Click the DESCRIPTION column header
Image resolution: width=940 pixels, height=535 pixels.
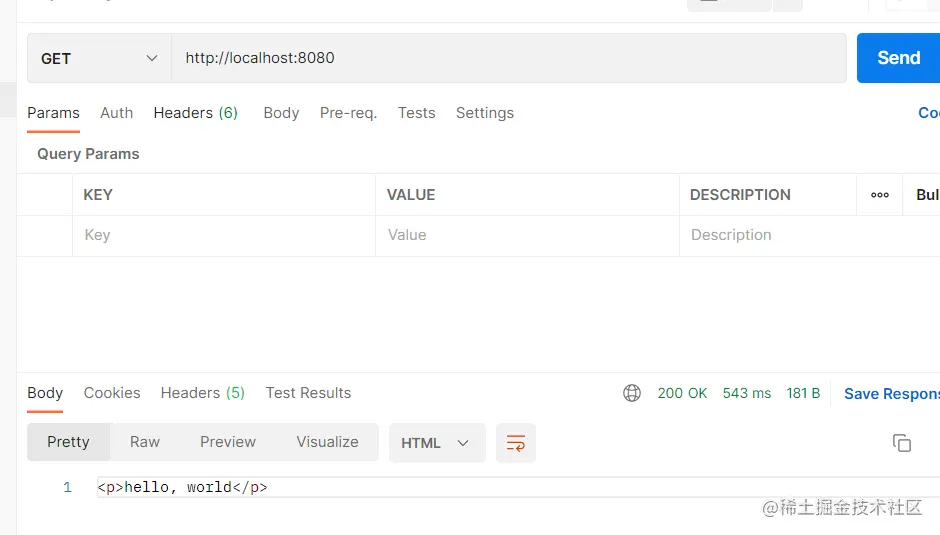(740, 195)
